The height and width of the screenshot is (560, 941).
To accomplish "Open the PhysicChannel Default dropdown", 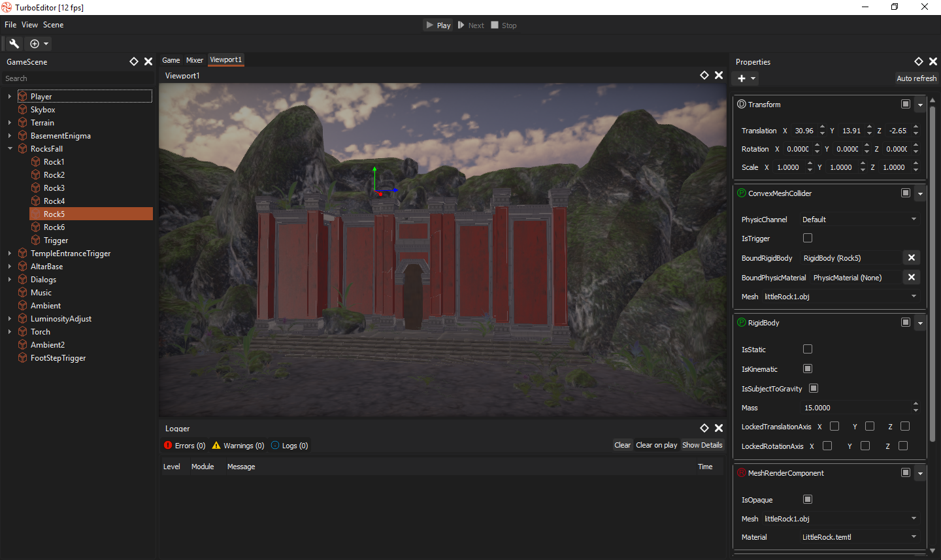I will pyautogui.click(x=859, y=220).
